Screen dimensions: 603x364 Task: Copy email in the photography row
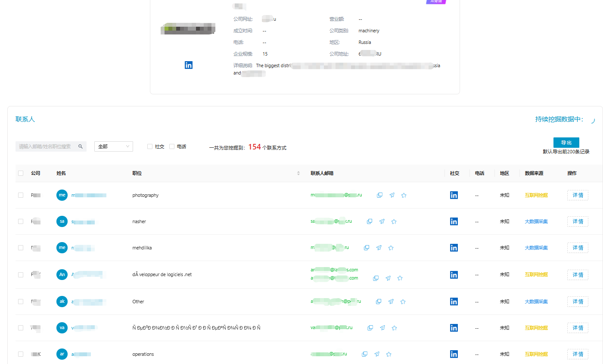click(379, 195)
